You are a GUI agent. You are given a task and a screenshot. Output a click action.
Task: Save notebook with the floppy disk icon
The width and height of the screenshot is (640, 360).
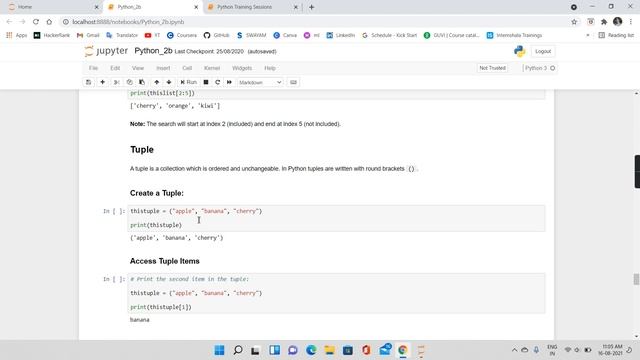click(x=88, y=82)
